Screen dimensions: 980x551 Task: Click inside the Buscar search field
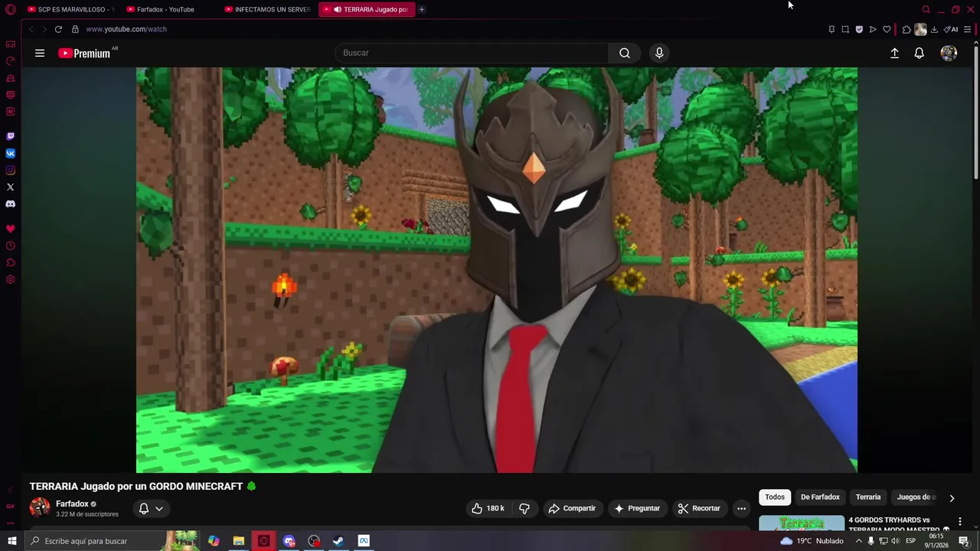[472, 53]
